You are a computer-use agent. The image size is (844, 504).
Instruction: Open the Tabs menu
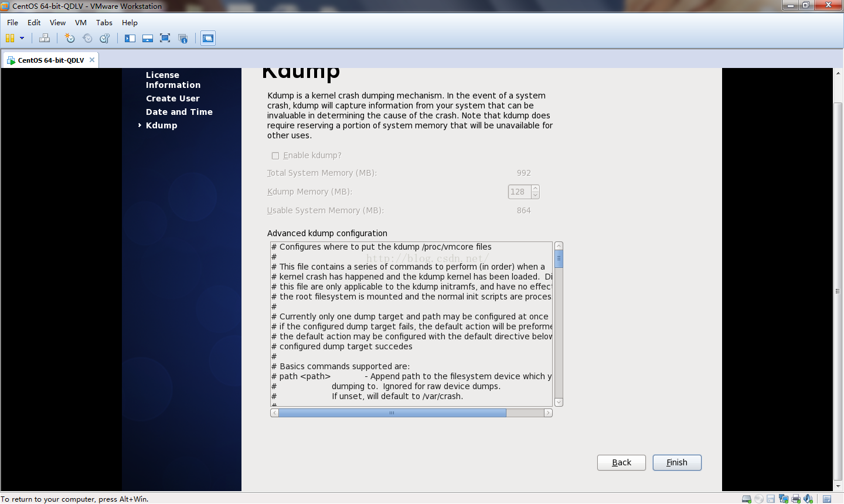pos(104,22)
